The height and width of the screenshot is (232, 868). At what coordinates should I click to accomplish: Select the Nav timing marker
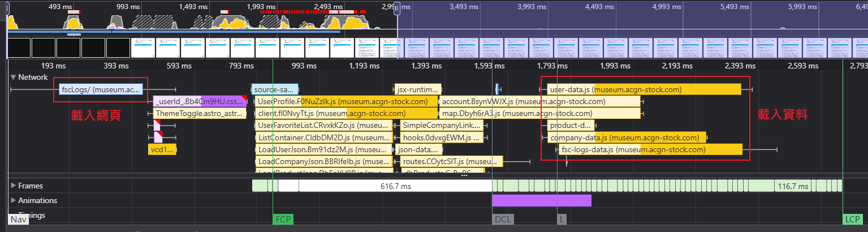pos(19,220)
